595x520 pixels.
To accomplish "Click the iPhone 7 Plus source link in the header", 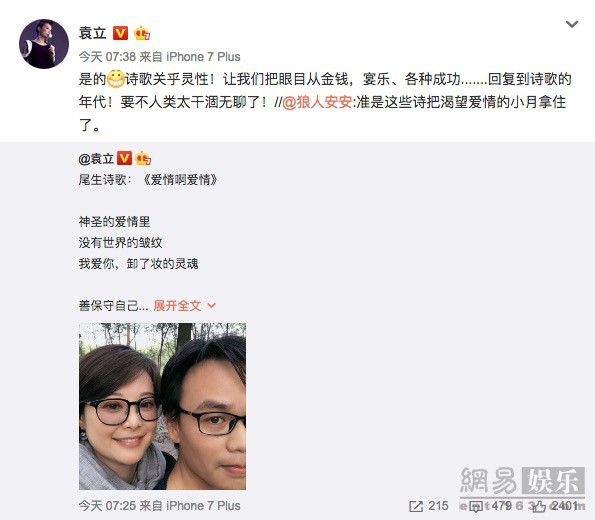I will click(203, 57).
